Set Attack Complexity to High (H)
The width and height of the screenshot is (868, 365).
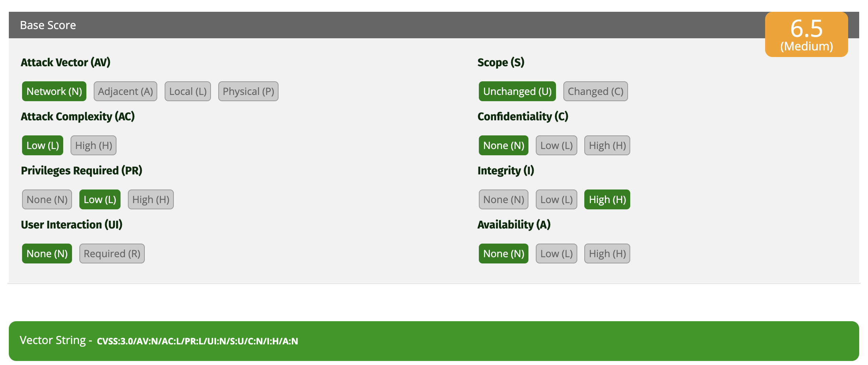coord(93,145)
